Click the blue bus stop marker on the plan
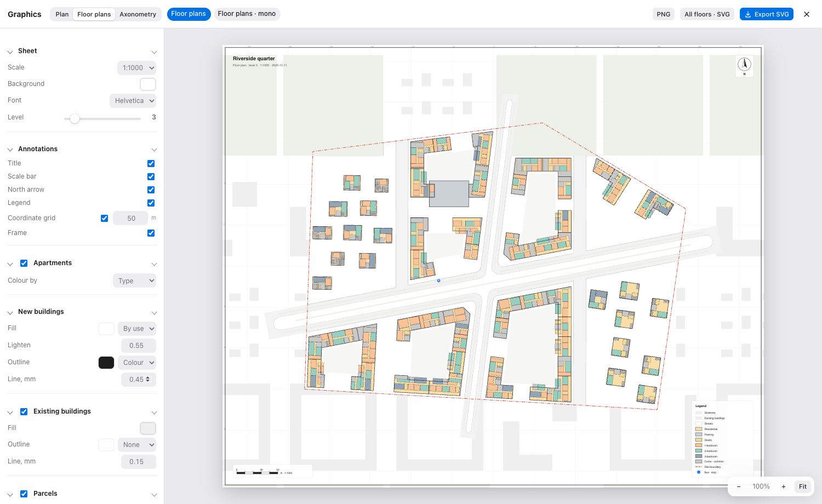 coord(438,280)
